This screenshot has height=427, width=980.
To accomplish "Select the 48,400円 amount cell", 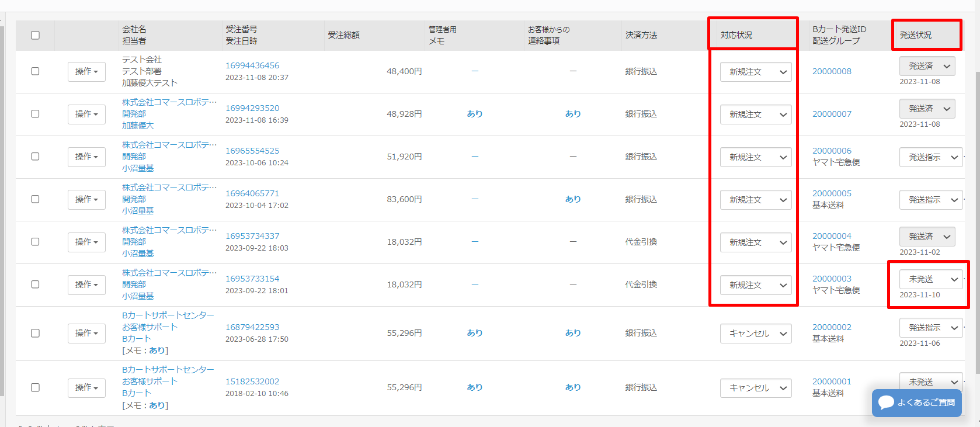I will pyautogui.click(x=404, y=71).
